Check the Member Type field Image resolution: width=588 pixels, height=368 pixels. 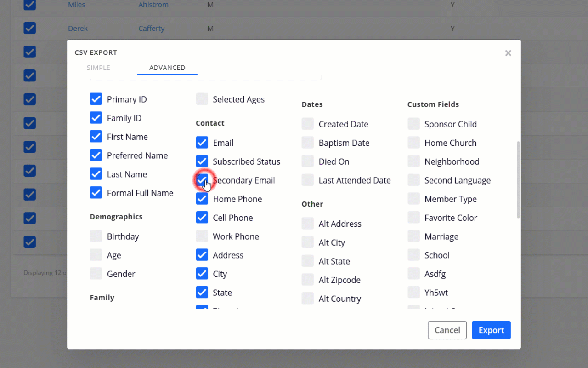coord(414,199)
